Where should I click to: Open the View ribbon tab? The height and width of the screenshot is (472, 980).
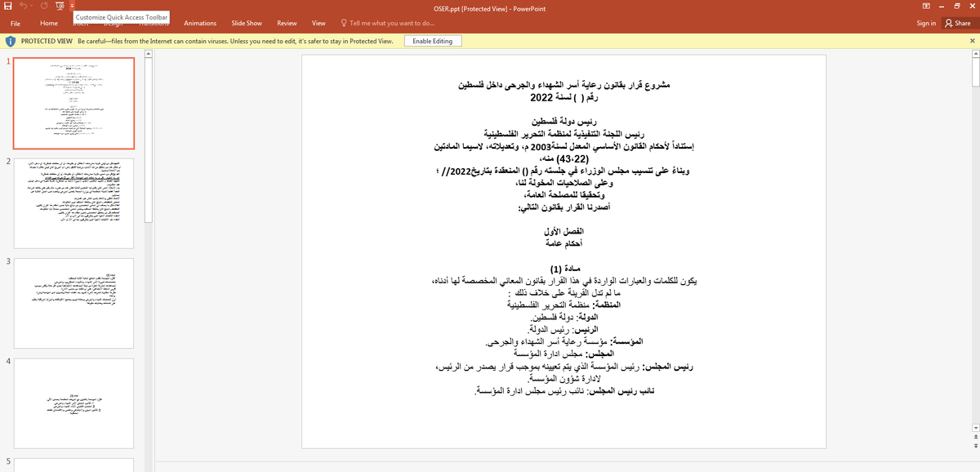coord(319,24)
